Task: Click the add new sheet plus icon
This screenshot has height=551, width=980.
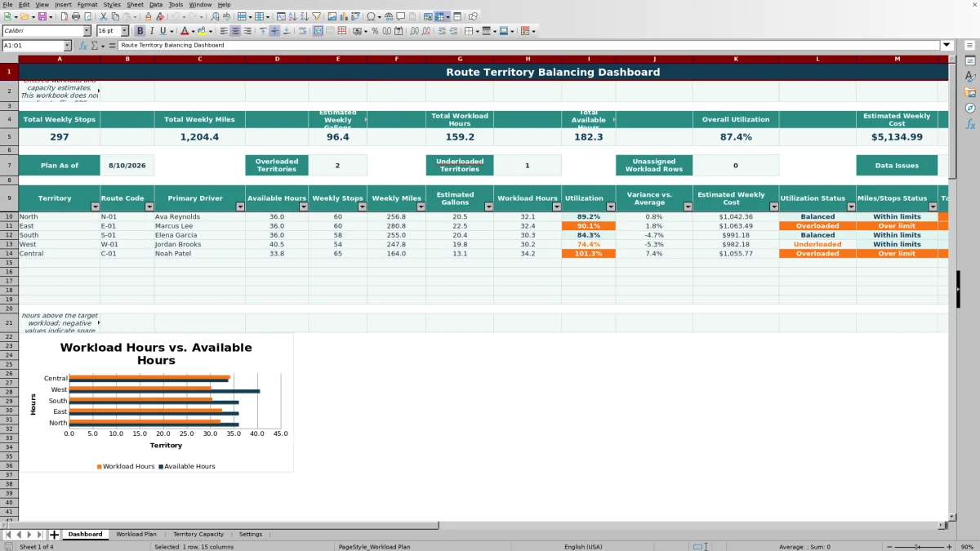Action: coord(55,535)
